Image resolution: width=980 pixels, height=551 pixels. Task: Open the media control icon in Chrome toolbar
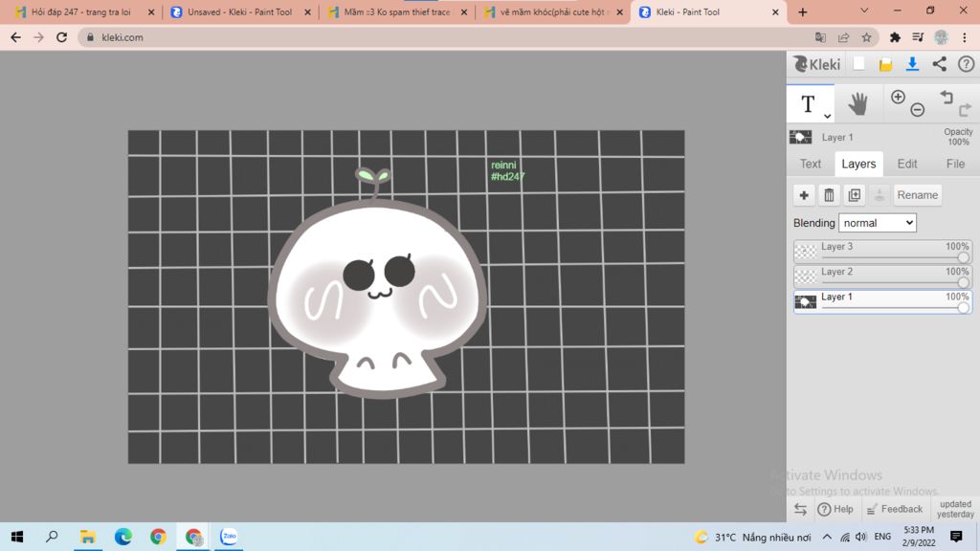918,37
